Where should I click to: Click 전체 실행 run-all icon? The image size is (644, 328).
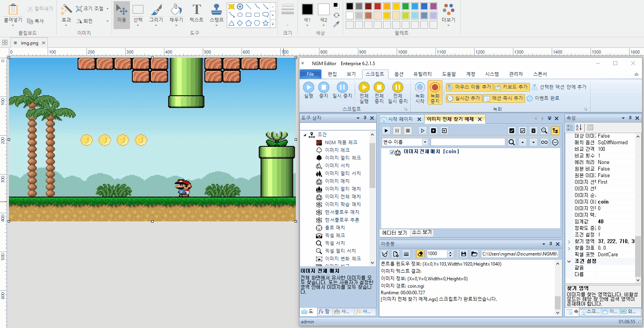click(x=364, y=93)
